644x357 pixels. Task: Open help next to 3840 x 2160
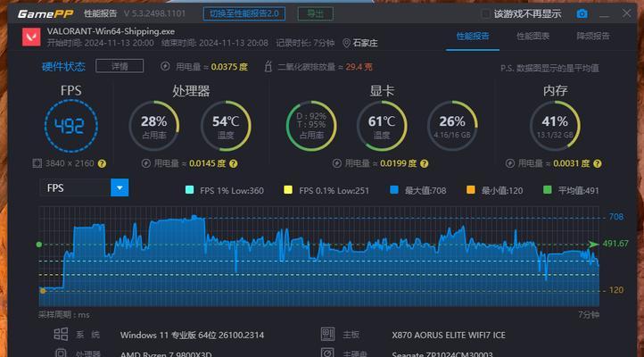(x=102, y=163)
